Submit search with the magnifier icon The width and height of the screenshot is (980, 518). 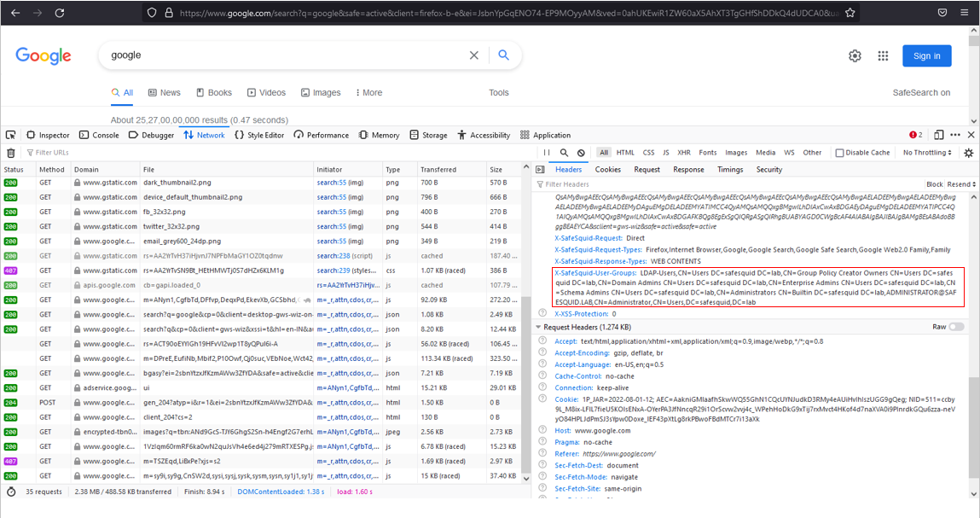click(503, 55)
